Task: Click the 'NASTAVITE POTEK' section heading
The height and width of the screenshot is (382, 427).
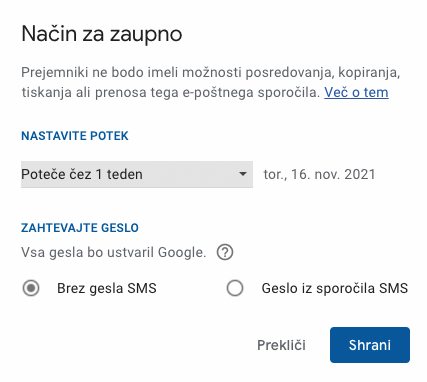Action: pos(75,136)
